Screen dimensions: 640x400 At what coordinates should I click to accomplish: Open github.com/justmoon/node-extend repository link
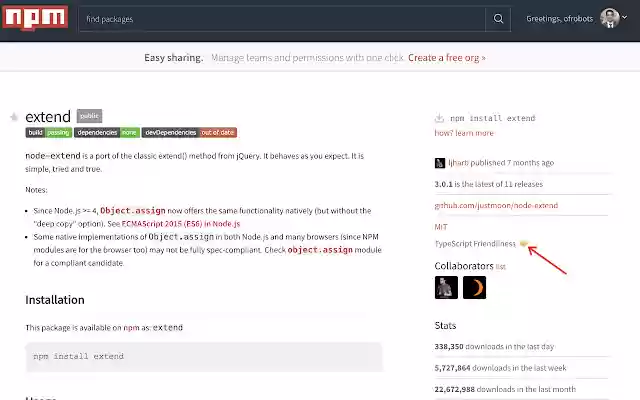coord(496,205)
